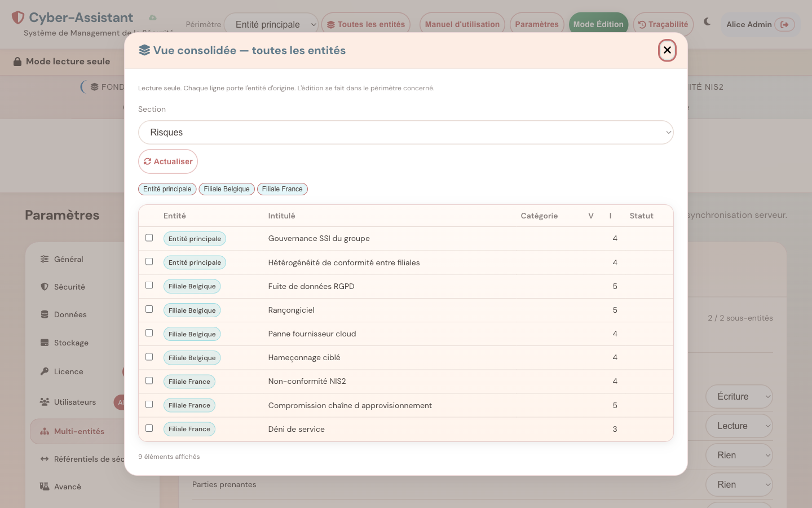Click the lock icon in read-only banner
Image resolution: width=812 pixels, height=508 pixels.
tap(17, 62)
